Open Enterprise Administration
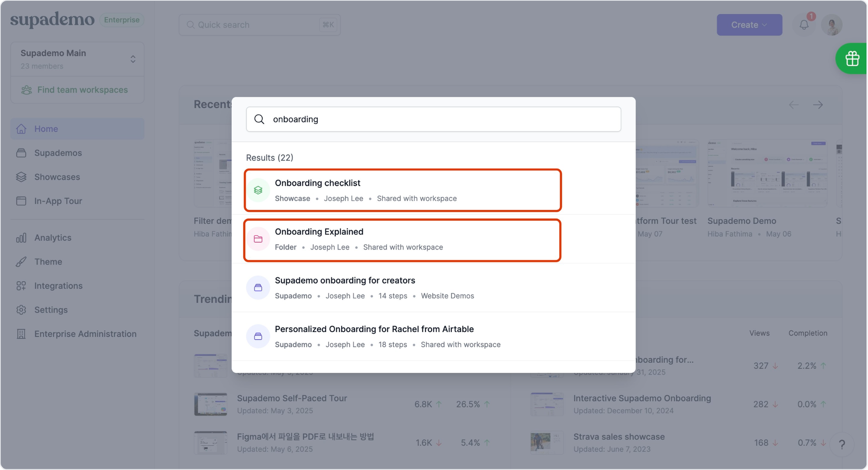The height and width of the screenshot is (470, 868). [x=77, y=334]
